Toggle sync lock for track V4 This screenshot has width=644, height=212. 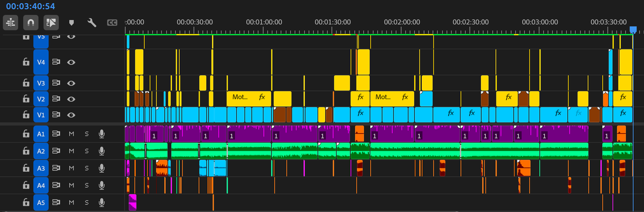click(56, 62)
